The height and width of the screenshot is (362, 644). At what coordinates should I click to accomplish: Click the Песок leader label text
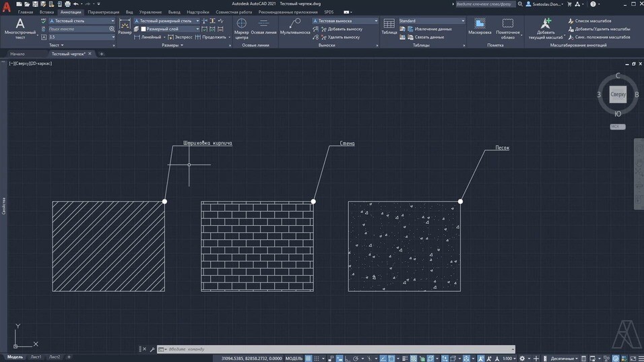coord(502,148)
